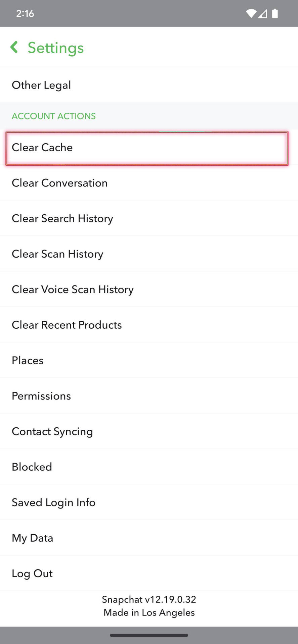The height and width of the screenshot is (644, 298).
Task: Open Clear Scan History
Action: click(57, 254)
